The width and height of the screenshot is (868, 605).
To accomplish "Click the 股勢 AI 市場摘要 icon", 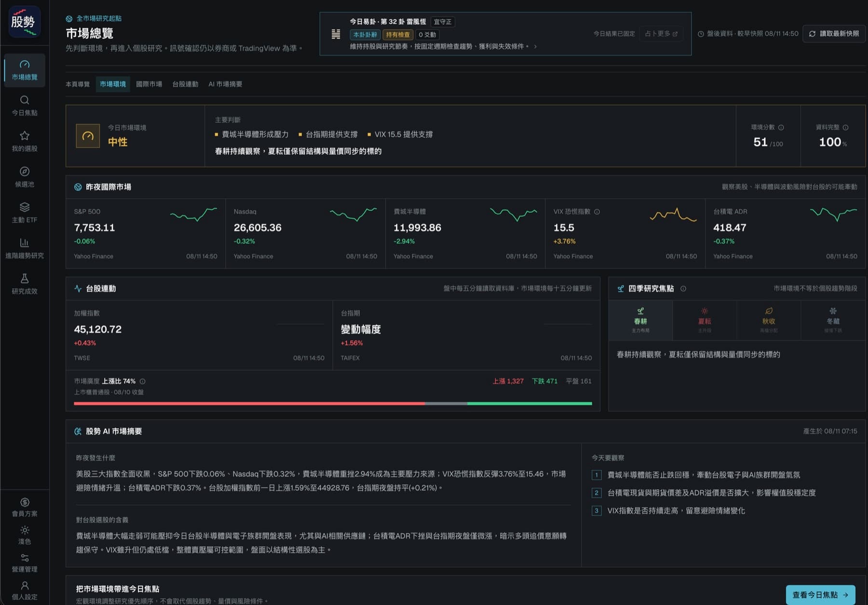I will tap(78, 431).
